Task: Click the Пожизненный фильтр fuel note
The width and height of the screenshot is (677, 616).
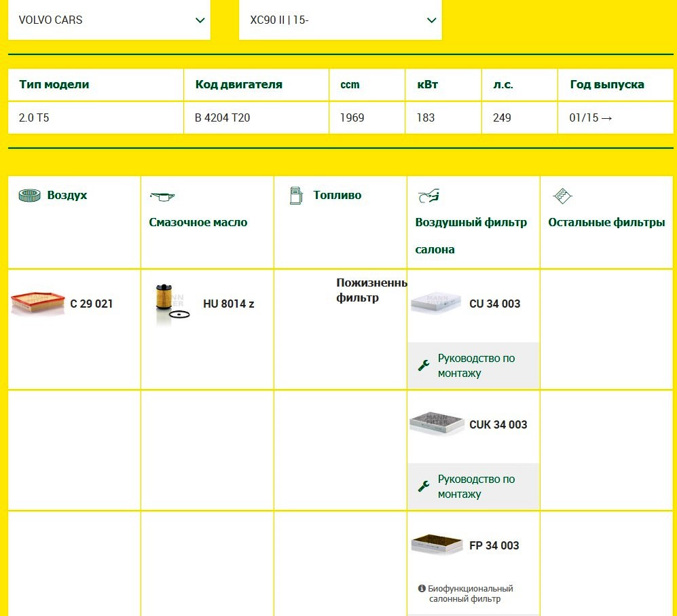Action: coord(371,290)
